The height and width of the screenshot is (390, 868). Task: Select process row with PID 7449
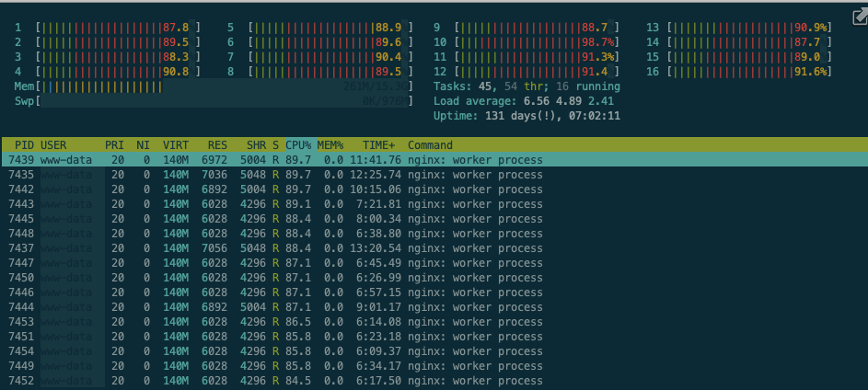pos(434,366)
